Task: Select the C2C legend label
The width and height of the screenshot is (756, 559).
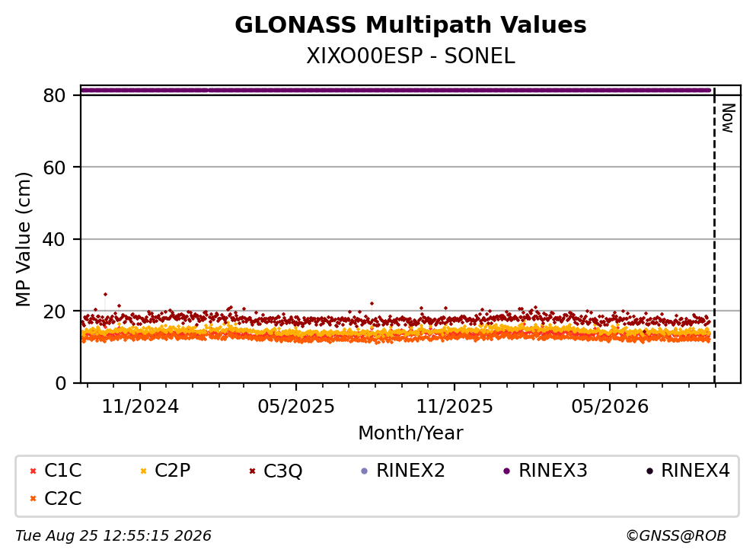Action: [62, 499]
